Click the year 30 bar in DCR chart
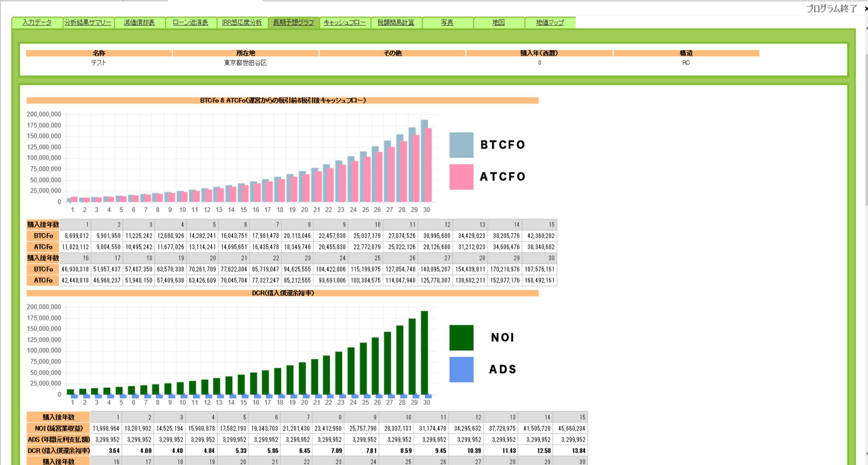The width and height of the screenshot is (868, 465). (x=424, y=353)
